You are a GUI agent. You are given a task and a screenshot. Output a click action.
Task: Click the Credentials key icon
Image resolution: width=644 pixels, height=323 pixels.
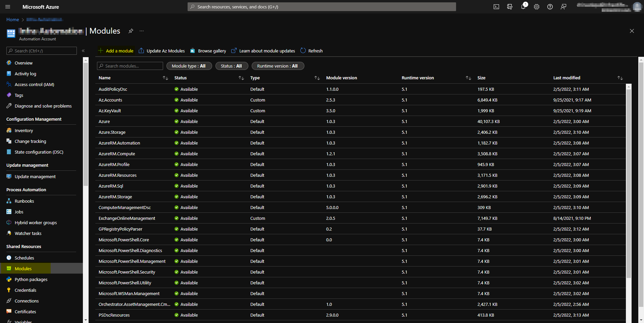(9, 290)
